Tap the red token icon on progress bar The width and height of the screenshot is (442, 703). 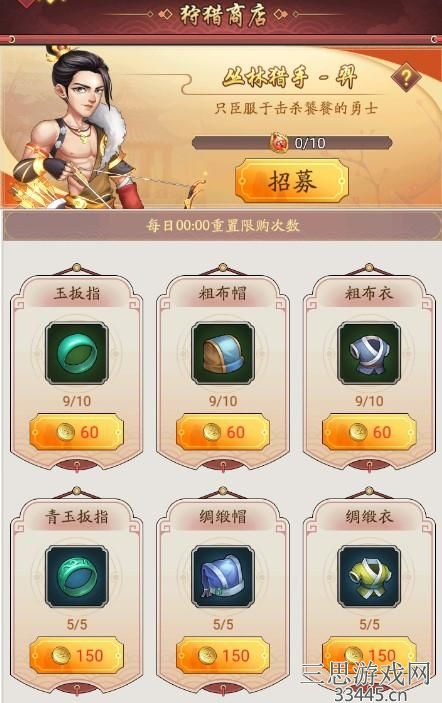pyautogui.click(x=280, y=143)
